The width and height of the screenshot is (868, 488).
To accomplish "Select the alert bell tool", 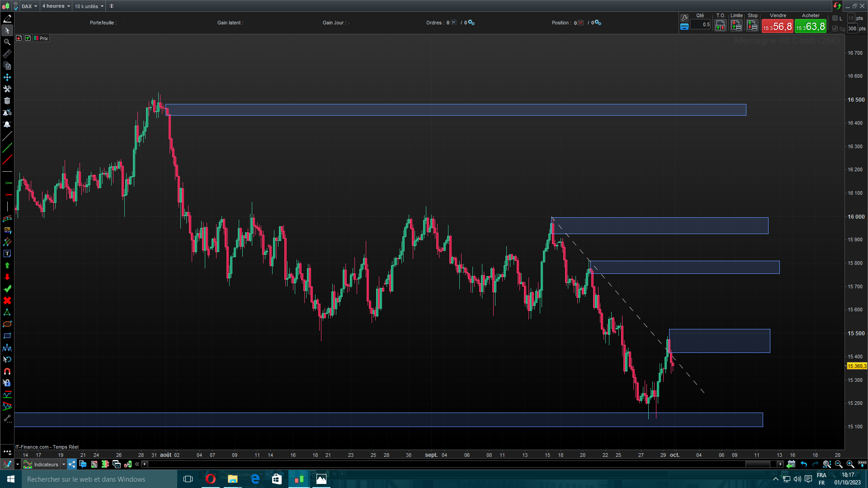I will click(7, 124).
